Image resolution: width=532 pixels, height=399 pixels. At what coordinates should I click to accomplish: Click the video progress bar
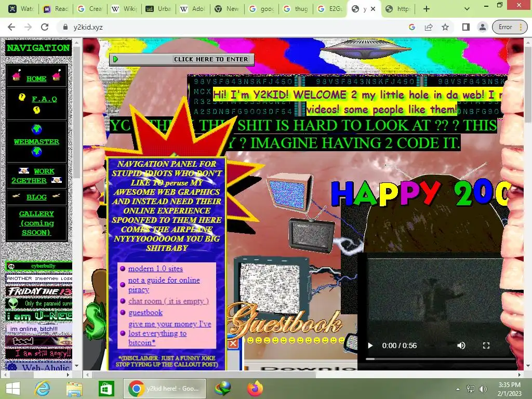click(x=440, y=358)
